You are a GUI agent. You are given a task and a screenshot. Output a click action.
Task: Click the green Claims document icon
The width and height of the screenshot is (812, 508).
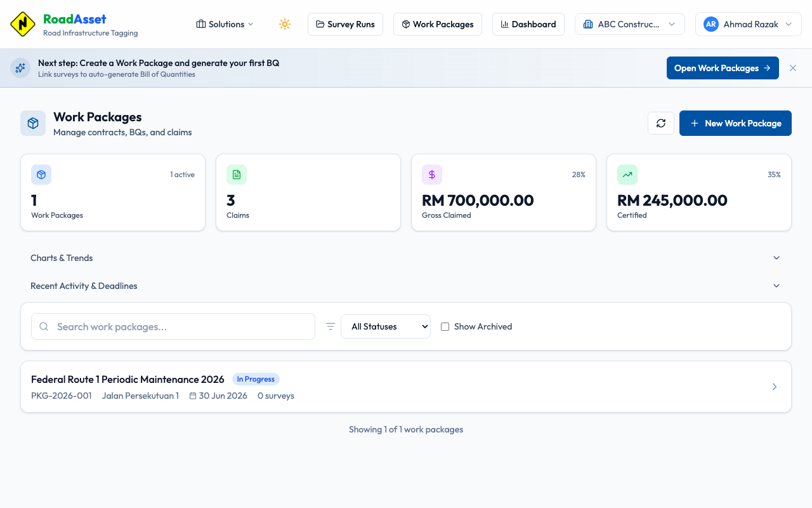point(237,175)
